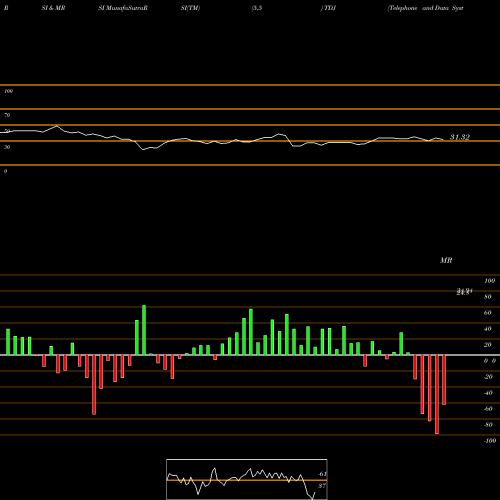The image size is (500, 500).
Task: Click the MR axis label -100
Action: (x=490, y=441)
